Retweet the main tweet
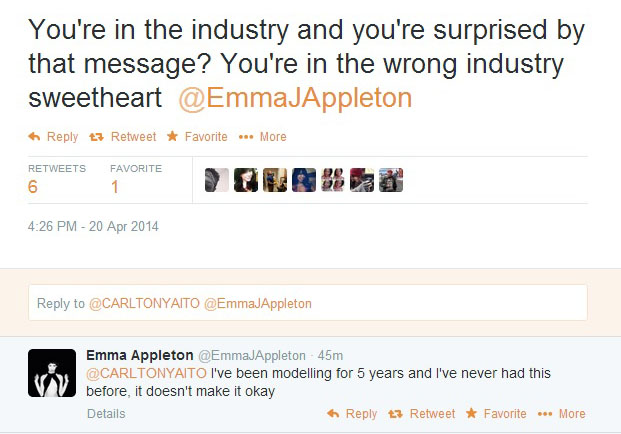 [123, 137]
